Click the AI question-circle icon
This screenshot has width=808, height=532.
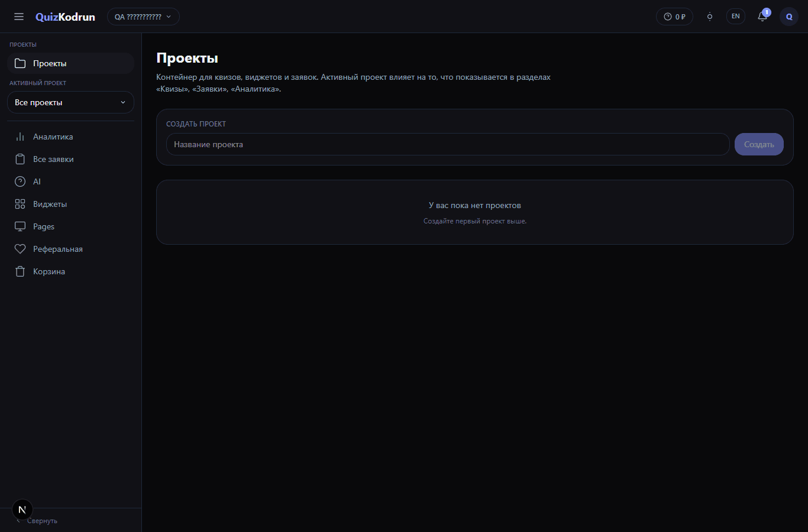point(20,181)
